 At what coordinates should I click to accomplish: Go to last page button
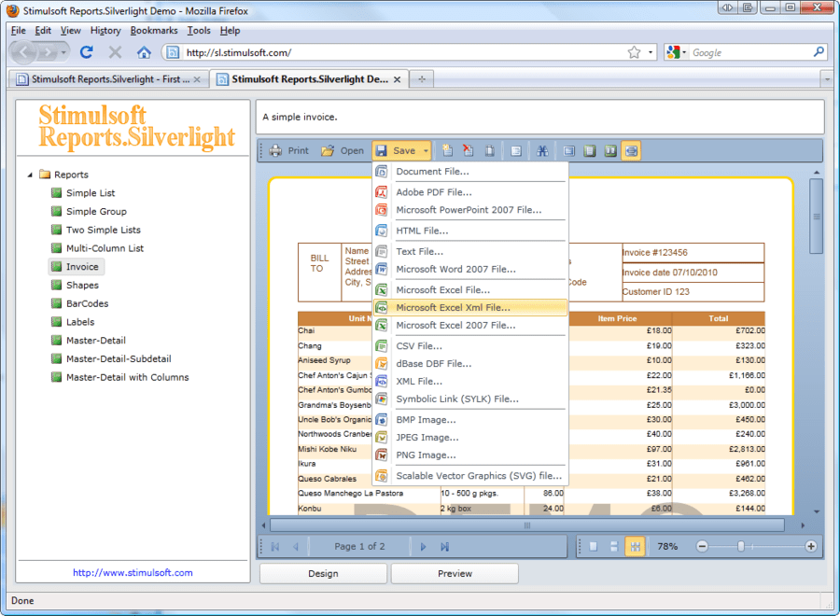pos(444,546)
